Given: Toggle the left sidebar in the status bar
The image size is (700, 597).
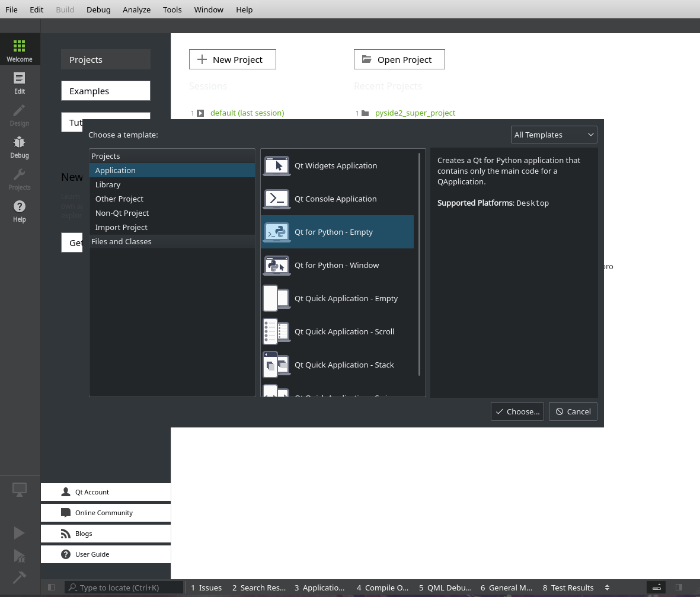Looking at the screenshot, I should click(x=52, y=587).
